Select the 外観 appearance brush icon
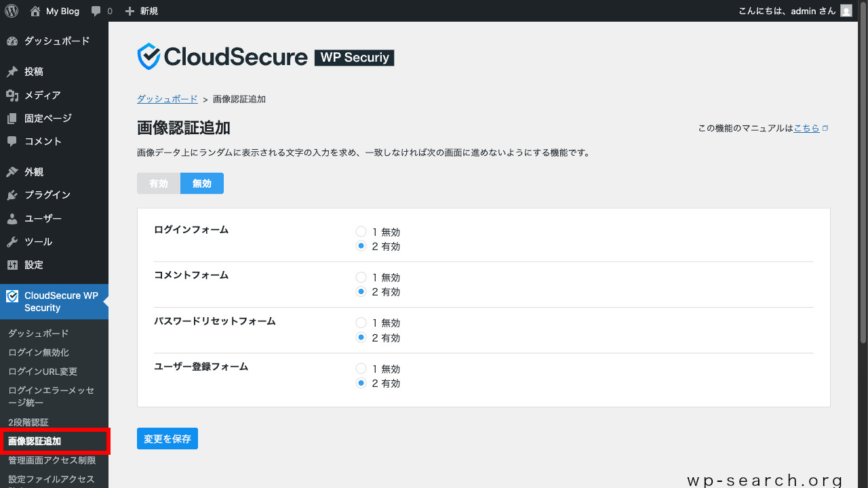Image resolution: width=868 pixels, height=488 pixels. pyautogui.click(x=14, y=171)
